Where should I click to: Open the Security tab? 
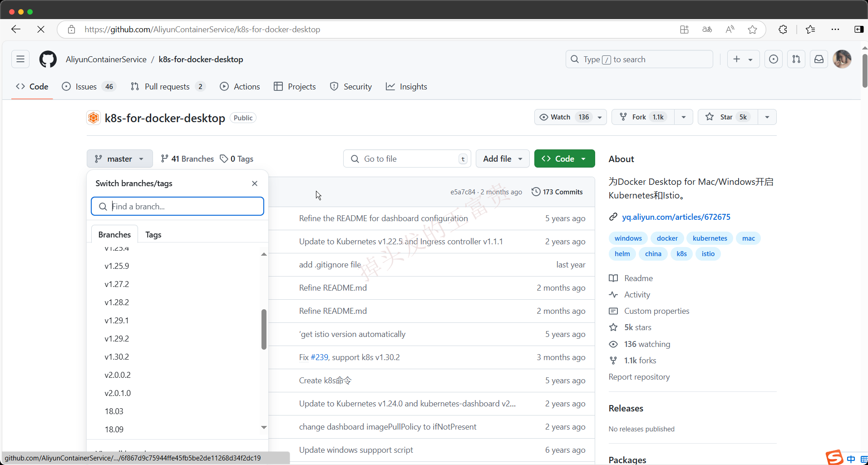pyautogui.click(x=351, y=87)
